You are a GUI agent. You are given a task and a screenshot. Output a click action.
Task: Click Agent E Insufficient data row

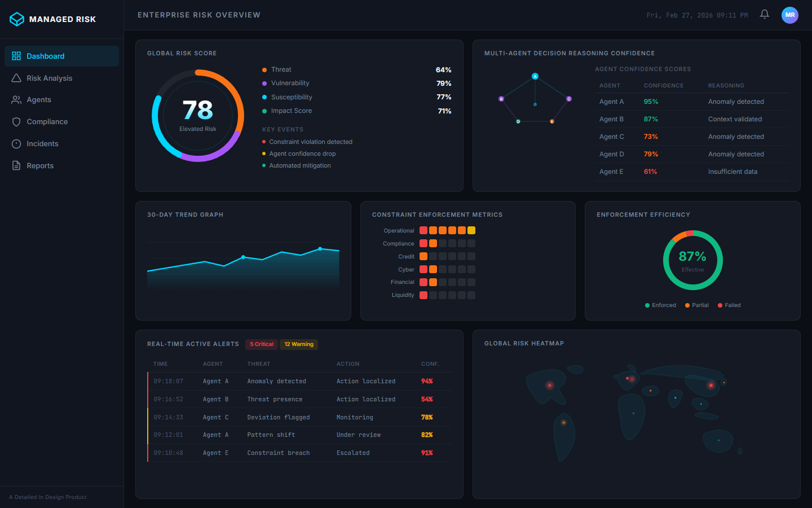coord(692,172)
